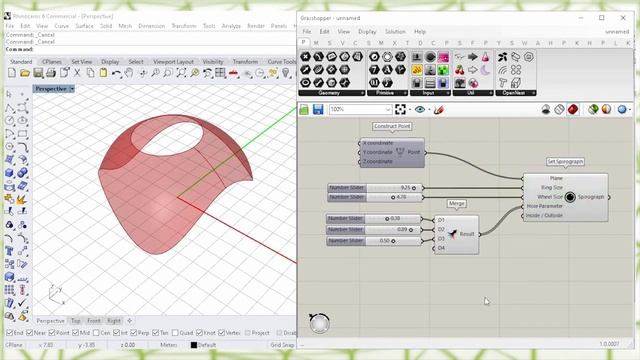Click the 9.25 Number Slider

point(375,188)
